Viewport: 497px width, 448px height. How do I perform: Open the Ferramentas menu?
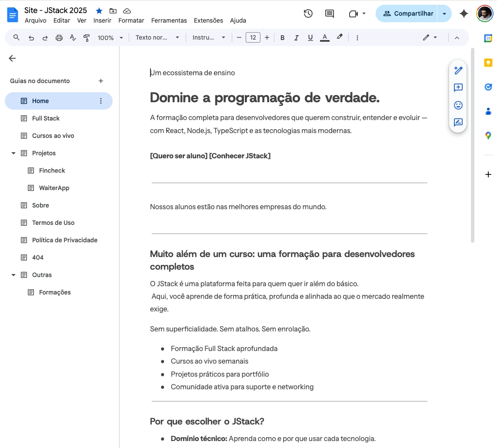(x=169, y=20)
